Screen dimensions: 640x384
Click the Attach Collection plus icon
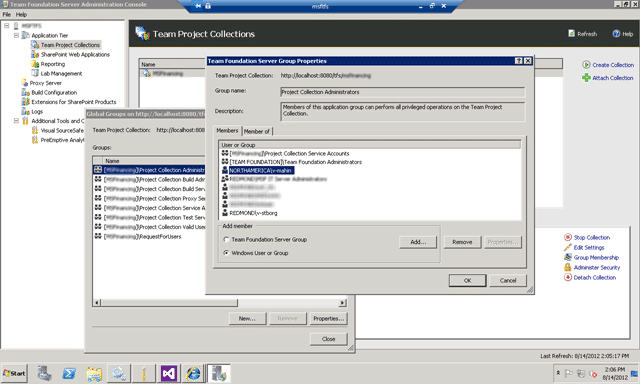coord(586,78)
